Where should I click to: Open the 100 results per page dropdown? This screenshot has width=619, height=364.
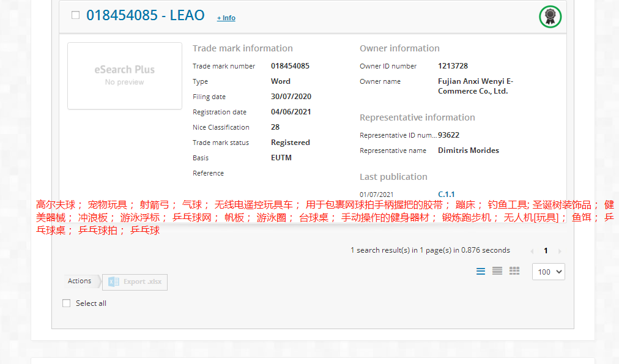[549, 272]
